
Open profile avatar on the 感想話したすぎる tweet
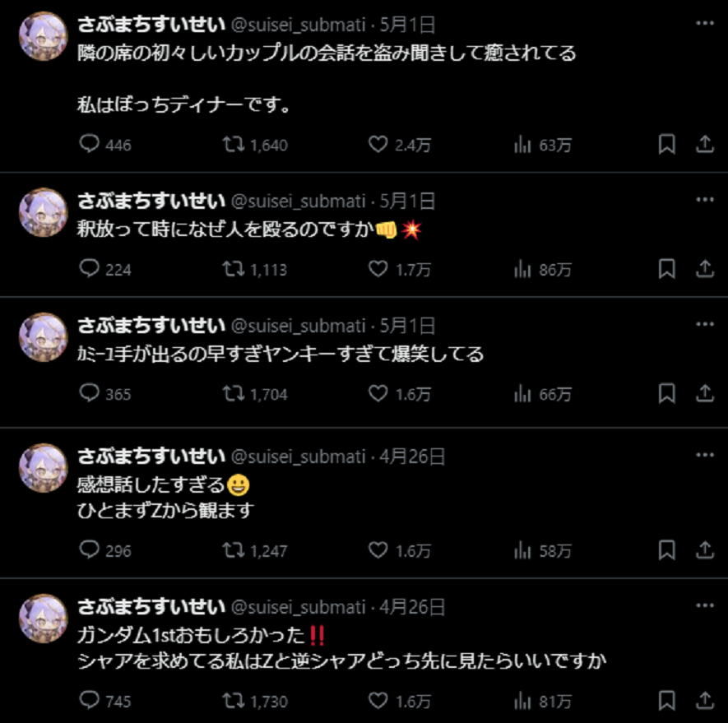click(43, 468)
